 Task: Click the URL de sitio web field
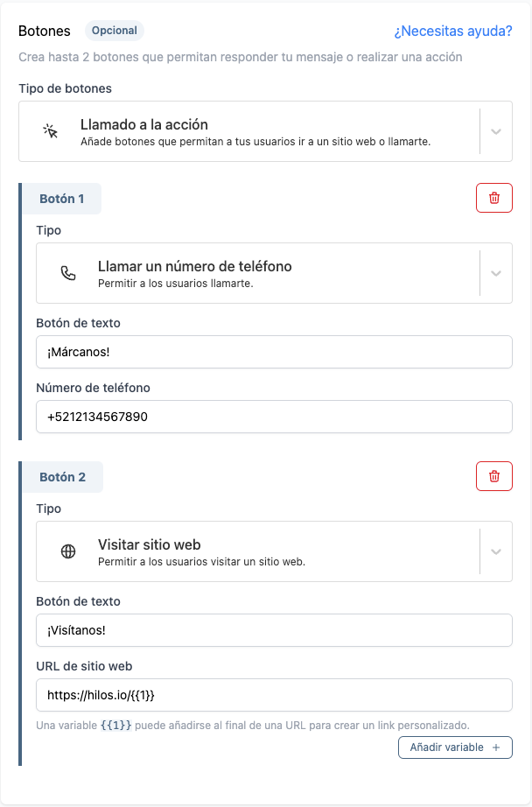tap(274, 695)
